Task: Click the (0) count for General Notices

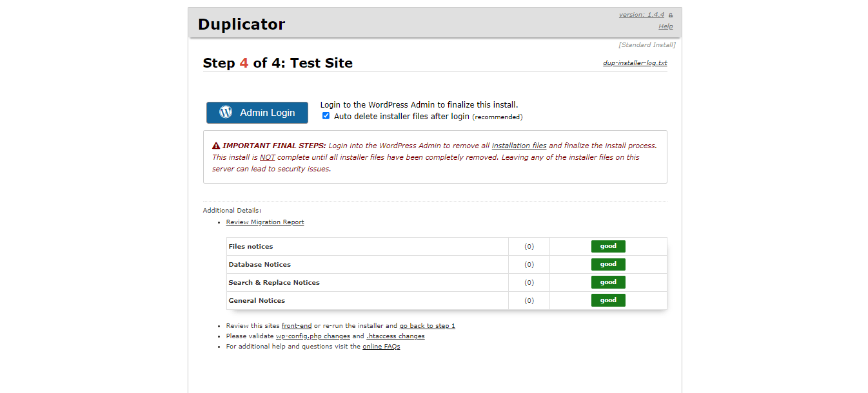Action: (529, 301)
